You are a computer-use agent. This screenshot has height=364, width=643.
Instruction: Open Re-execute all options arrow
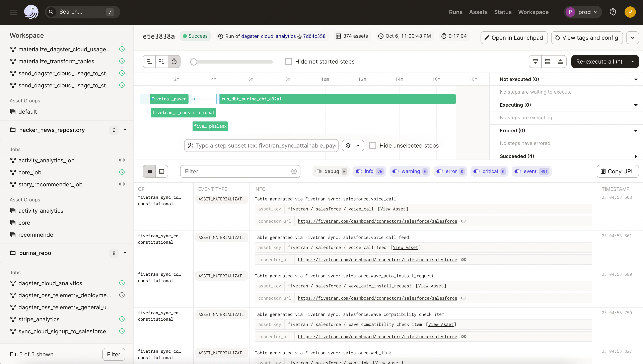633,62
